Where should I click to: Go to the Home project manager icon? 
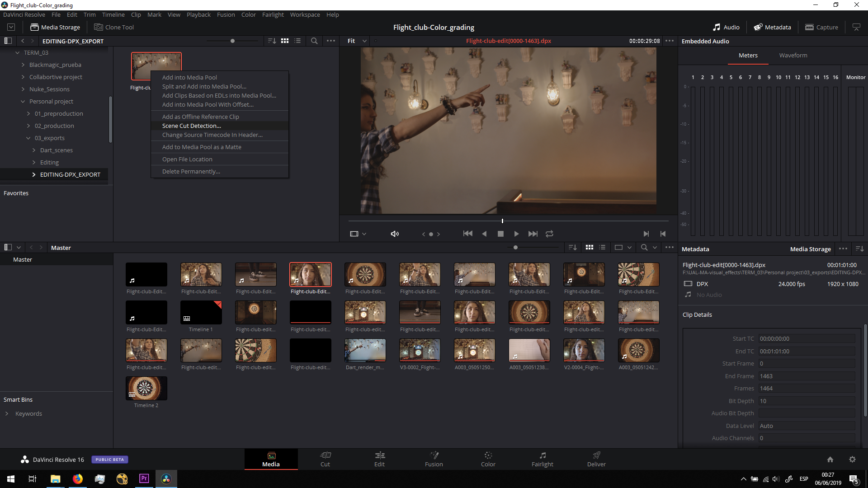[x=830, y=459]
